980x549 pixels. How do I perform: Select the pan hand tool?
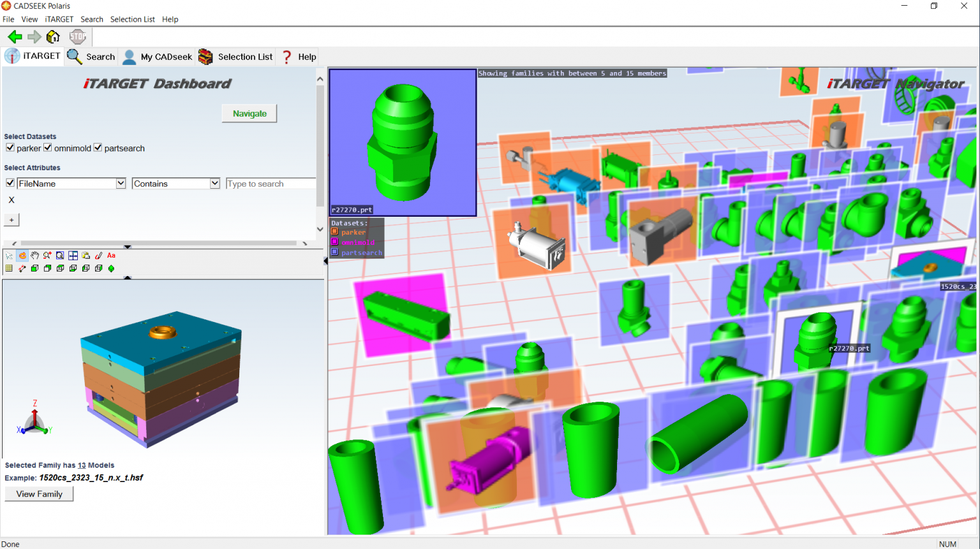tap(35, 256)
